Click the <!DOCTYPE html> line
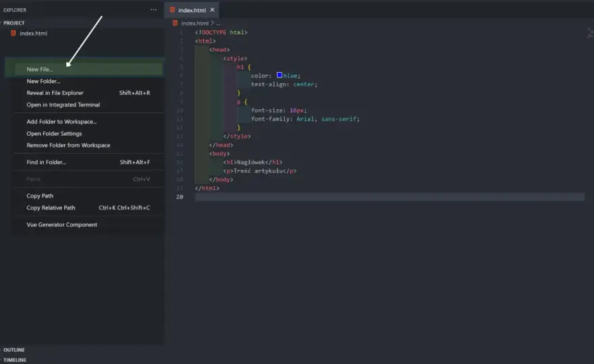Screen dimensions: 594x364 [x=221, y=32]
